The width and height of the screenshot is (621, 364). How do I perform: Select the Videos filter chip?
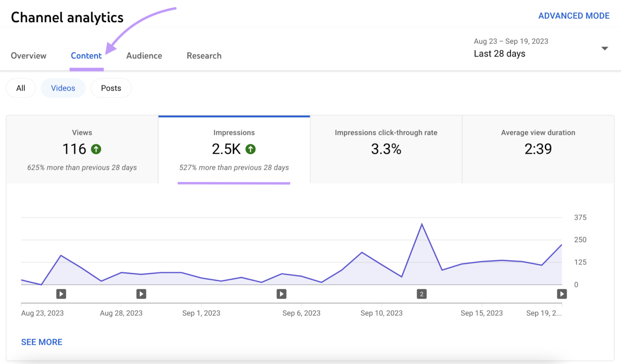[63, 88]
